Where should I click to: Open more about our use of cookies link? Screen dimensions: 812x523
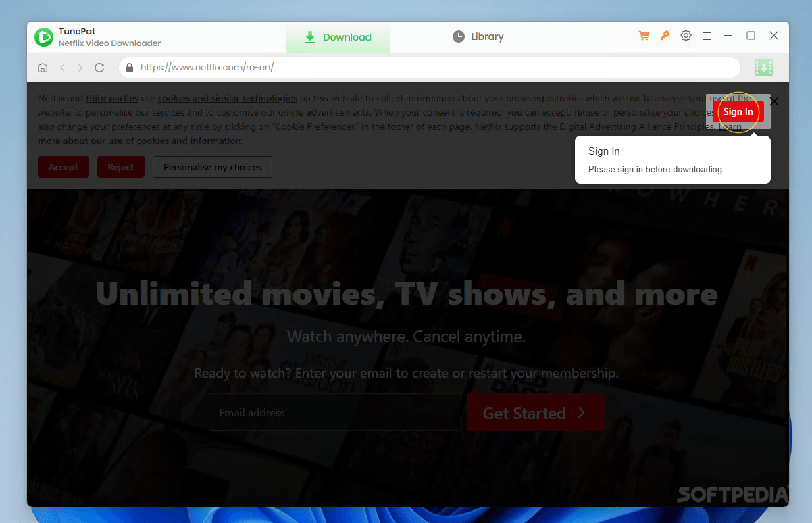(x=141, y=141)
